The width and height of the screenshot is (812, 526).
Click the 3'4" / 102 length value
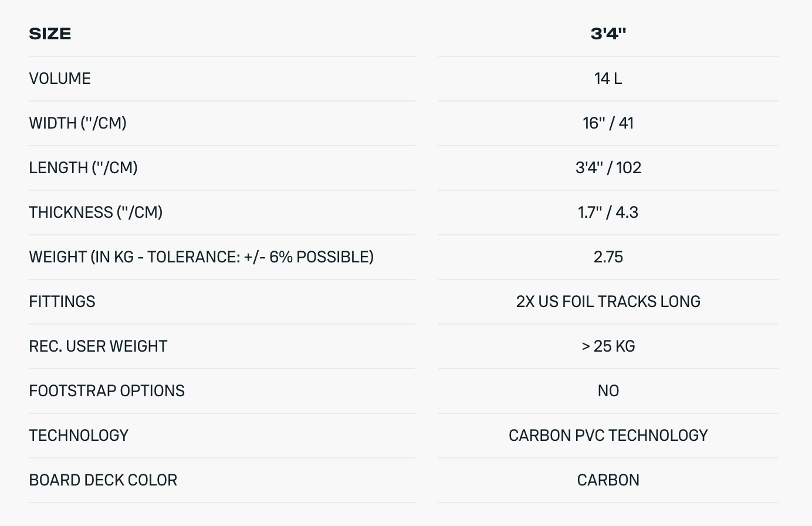[x=608, y=168]
